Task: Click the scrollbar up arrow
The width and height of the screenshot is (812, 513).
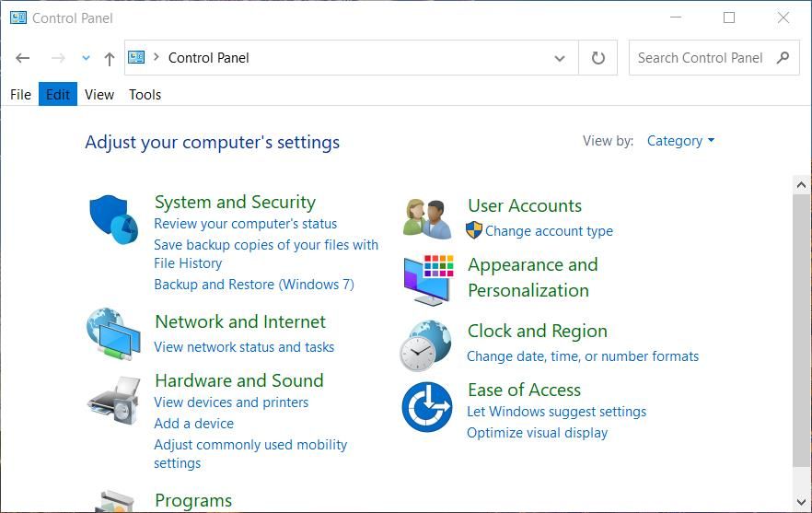Action: 801,185
